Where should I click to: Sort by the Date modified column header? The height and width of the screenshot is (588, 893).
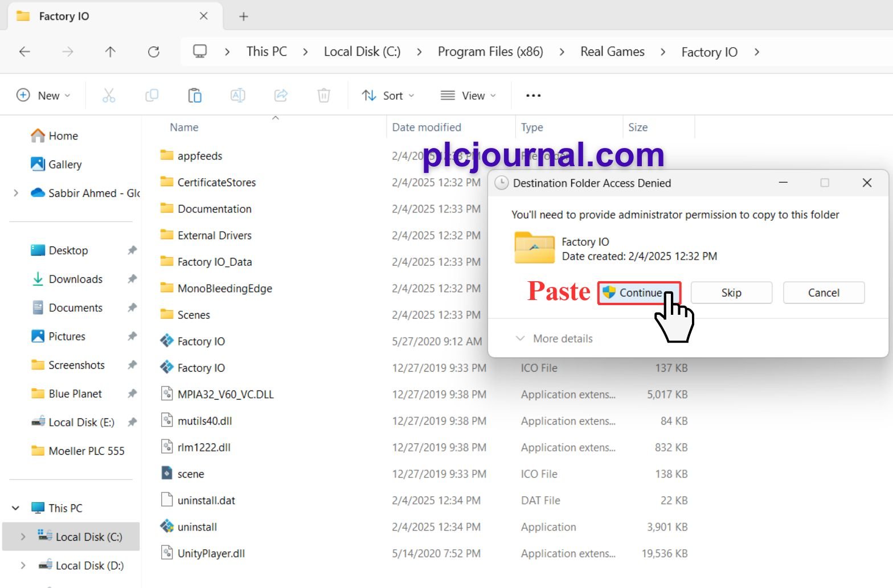click(427, 128)
